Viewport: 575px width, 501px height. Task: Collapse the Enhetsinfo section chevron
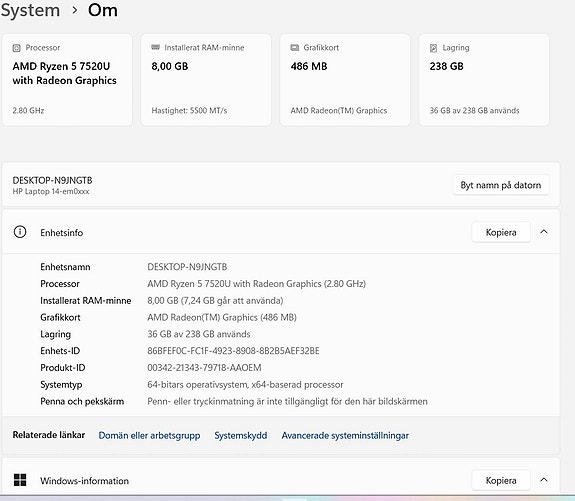544,232
